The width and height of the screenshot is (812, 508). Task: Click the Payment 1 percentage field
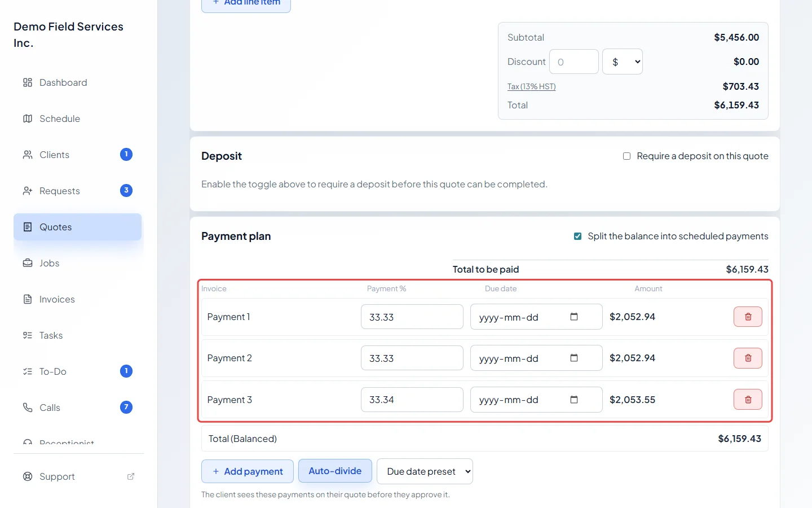click(x=412, y=317)
